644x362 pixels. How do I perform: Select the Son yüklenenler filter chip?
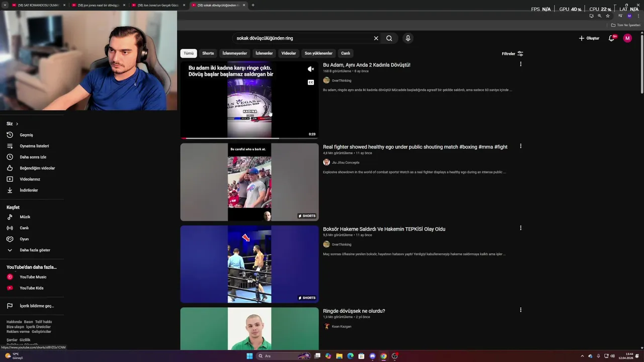(x=318, y=53)
